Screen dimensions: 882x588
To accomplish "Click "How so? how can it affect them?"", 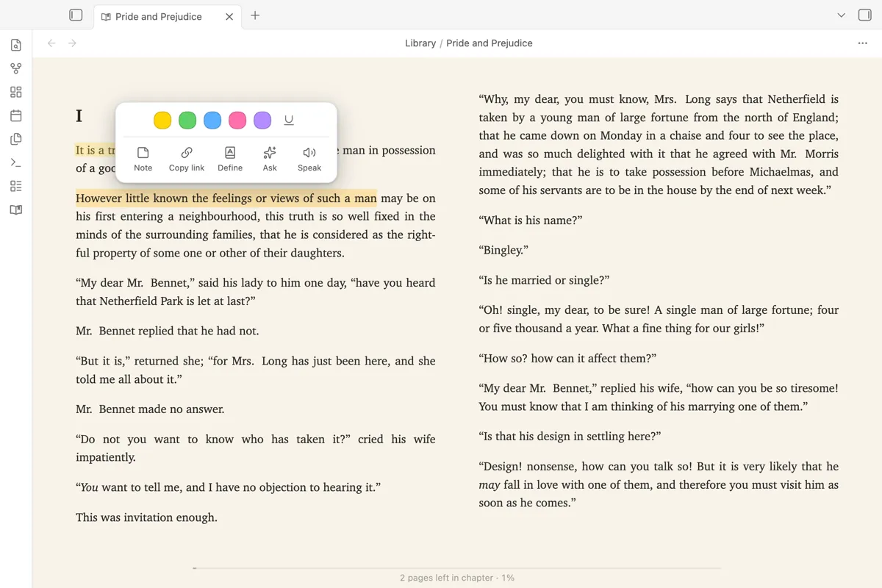I will pyautogui.click(x=567, y=358).
